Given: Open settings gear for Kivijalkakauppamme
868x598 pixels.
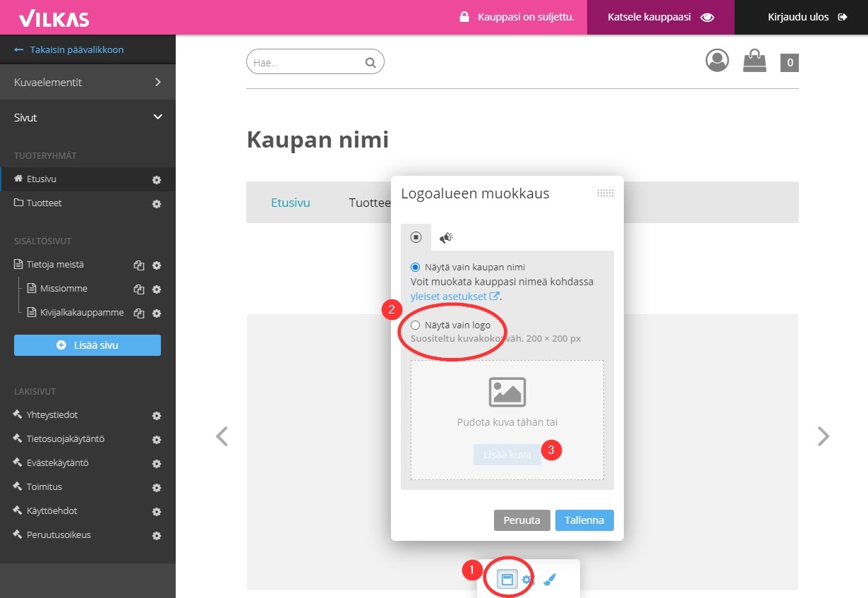Looking at the screenshot, I should coord(157,313).
